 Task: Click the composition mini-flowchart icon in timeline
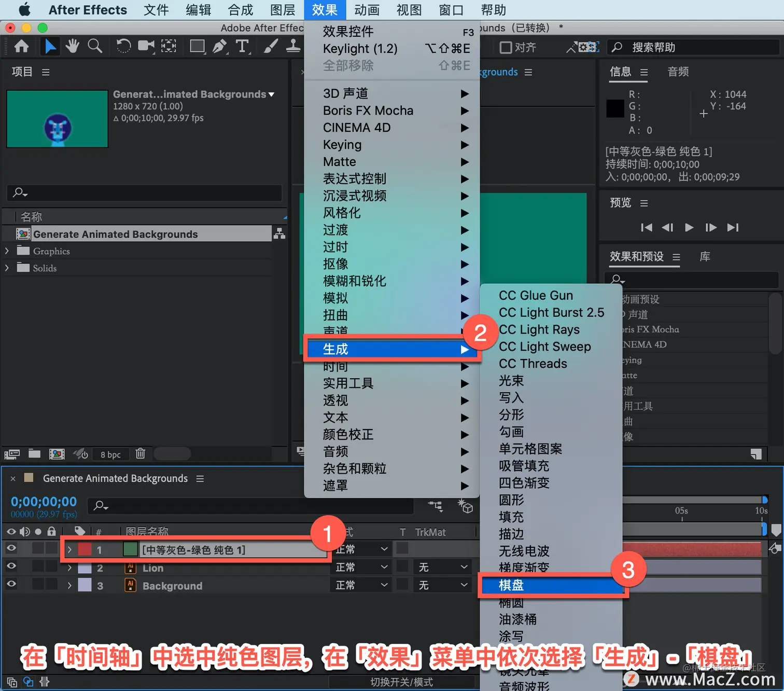436,505
